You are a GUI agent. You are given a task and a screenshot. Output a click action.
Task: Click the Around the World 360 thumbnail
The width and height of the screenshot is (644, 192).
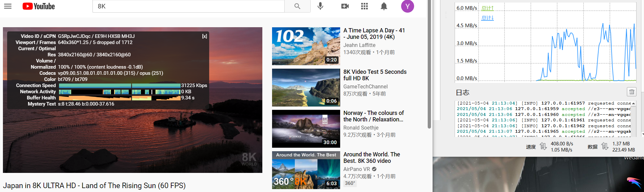[x=306, y=170]
